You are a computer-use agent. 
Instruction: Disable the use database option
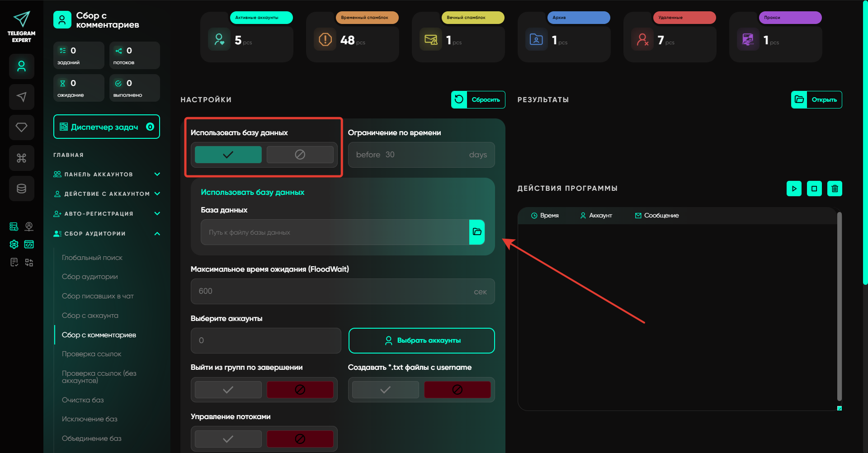(300, 155)
